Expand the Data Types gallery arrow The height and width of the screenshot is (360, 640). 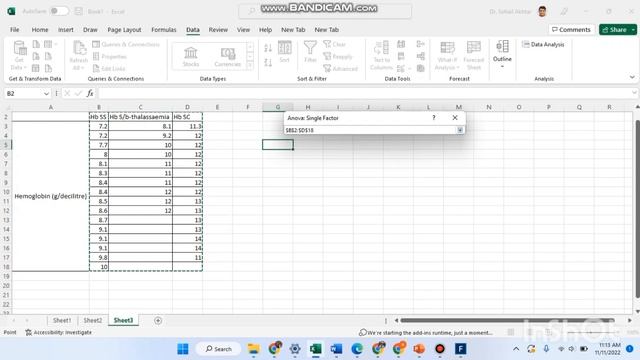(250, 65)
